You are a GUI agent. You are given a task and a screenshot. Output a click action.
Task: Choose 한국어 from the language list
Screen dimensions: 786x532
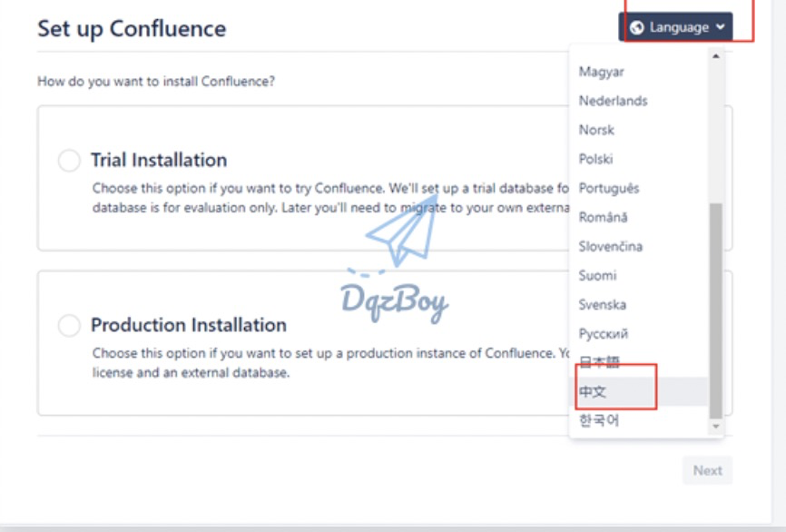(x=639, y=420)
